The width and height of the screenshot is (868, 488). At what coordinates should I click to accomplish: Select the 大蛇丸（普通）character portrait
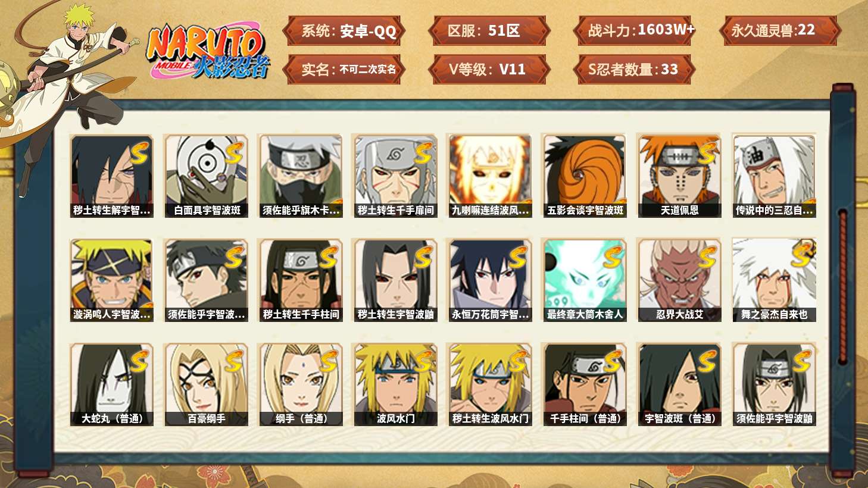point(112,384)
